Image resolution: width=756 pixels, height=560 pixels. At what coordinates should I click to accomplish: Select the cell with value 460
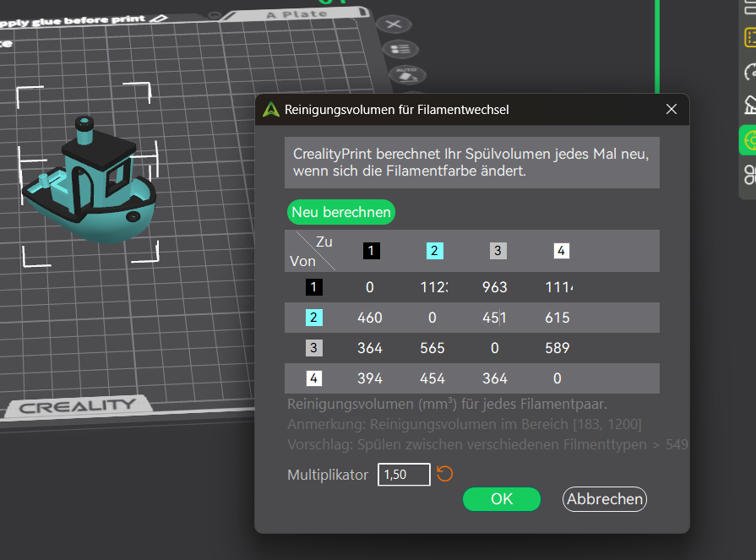tap(370, 318)
